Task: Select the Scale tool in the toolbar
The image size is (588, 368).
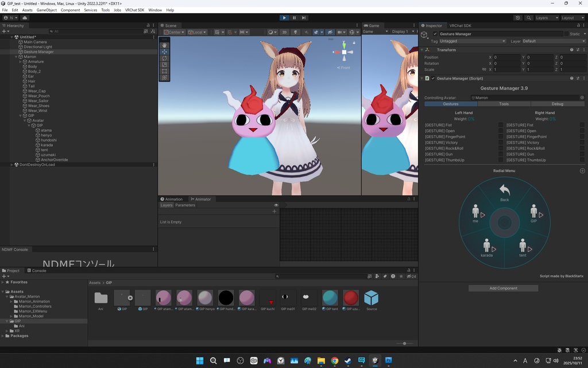Action: (x=164, y=64)
